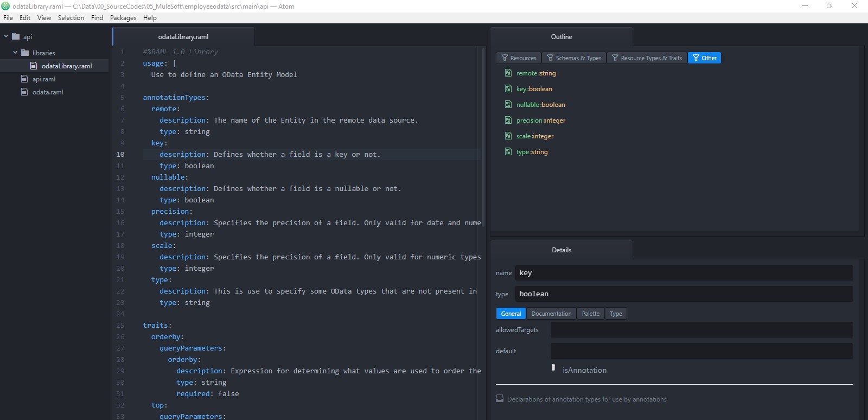Click the 'Use to define an OData Entity Model' line
Viewport: 868px width, 420px height.
[x=224, y=75]
